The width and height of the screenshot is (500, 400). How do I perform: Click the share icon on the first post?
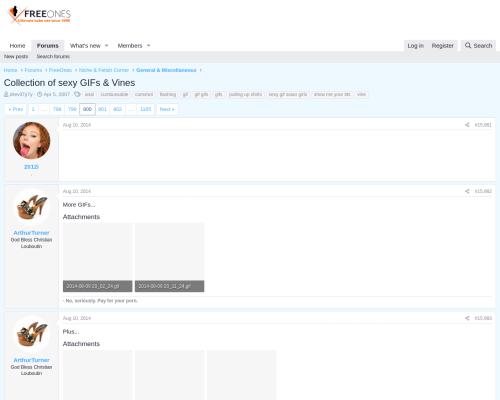pyautogui.click(x=467, y=125)
